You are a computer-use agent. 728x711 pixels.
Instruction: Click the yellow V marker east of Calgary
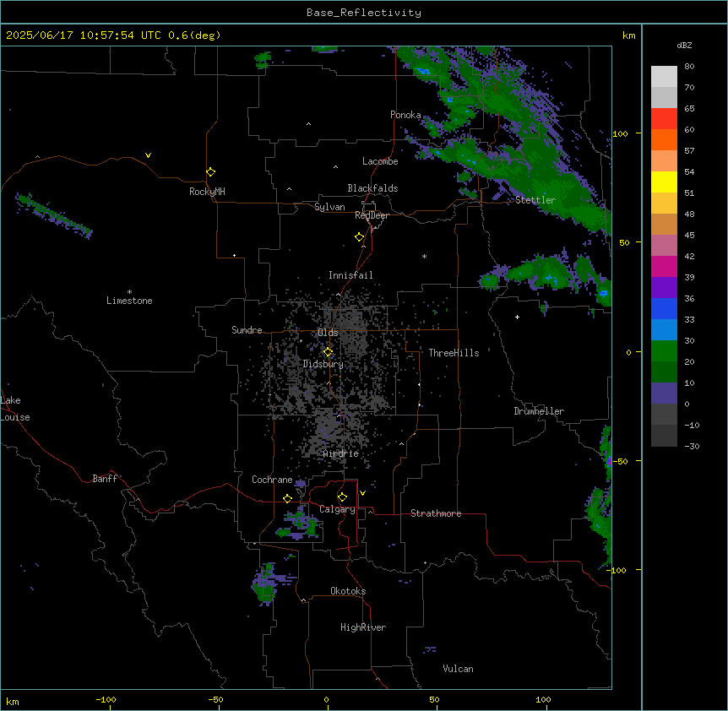click(362, 493)
